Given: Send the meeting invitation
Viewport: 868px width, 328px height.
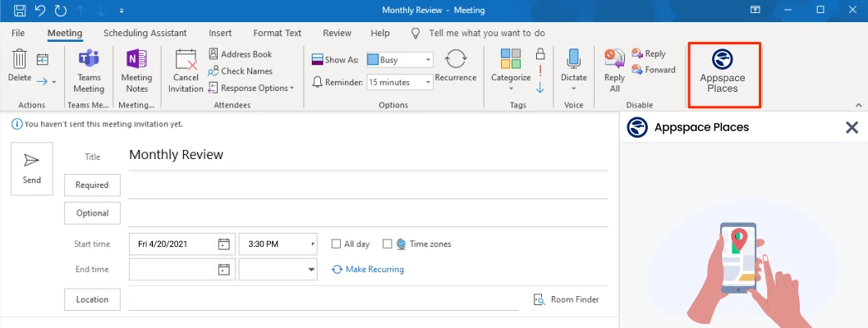Looking at the screenshot, I should [x=31, y=169].
